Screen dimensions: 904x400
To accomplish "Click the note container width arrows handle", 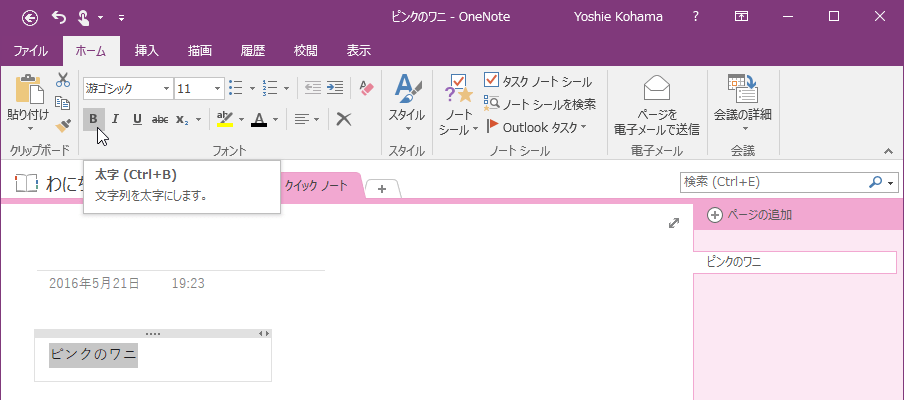I will (263, 334).
